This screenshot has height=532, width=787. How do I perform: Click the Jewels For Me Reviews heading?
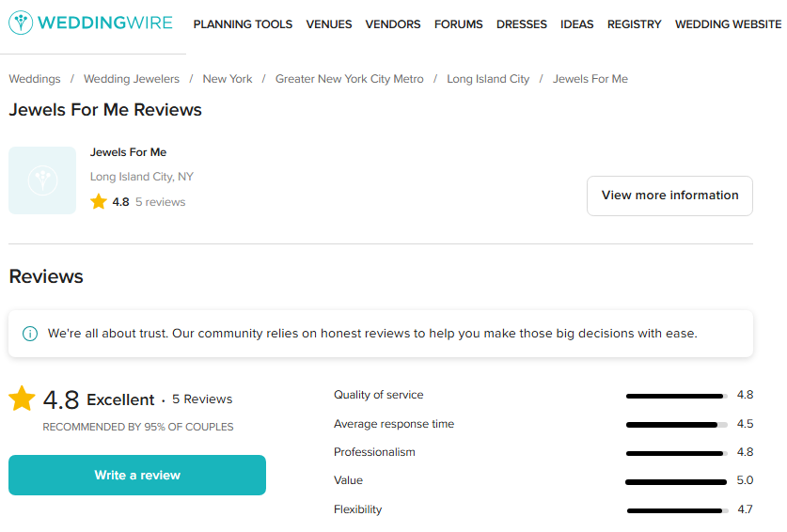point(105,109)
